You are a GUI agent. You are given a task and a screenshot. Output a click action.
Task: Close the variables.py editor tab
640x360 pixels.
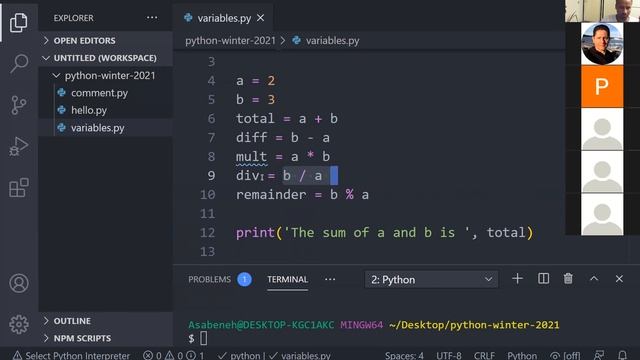[260, 18]
